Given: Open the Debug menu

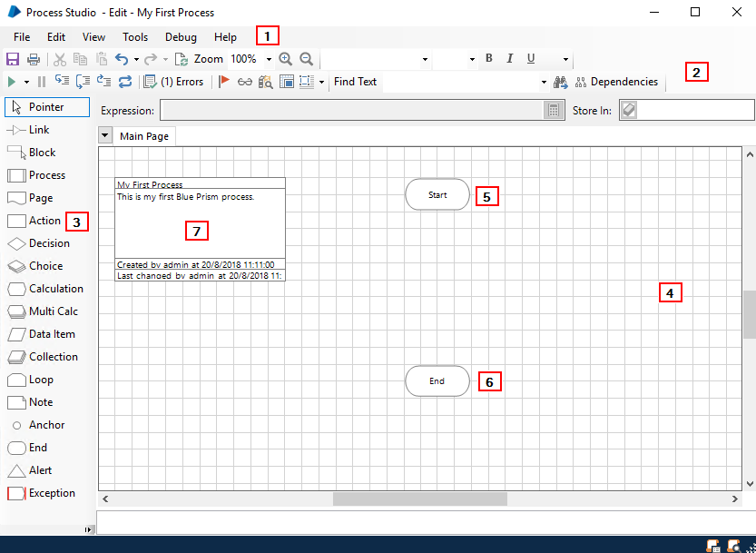Looking at the screenshot, I should pos(181,37).
